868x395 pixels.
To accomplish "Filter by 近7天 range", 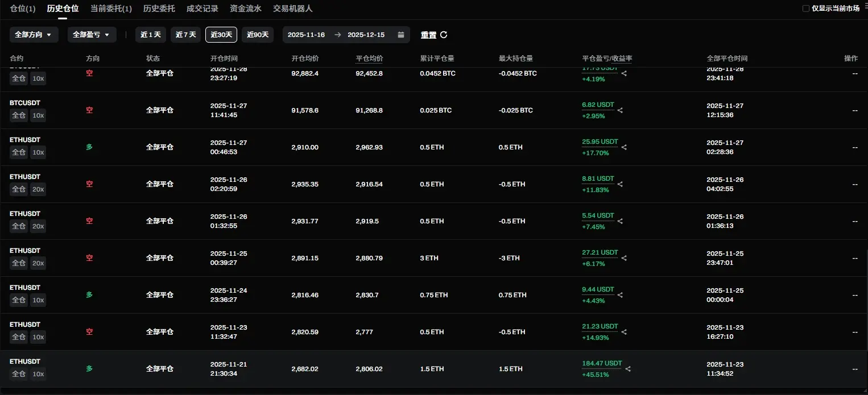I will click(185, 35).
